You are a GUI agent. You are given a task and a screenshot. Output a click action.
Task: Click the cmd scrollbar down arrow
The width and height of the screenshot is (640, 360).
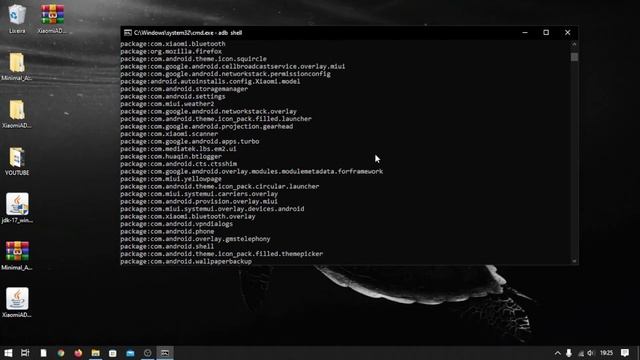point(574,261)
